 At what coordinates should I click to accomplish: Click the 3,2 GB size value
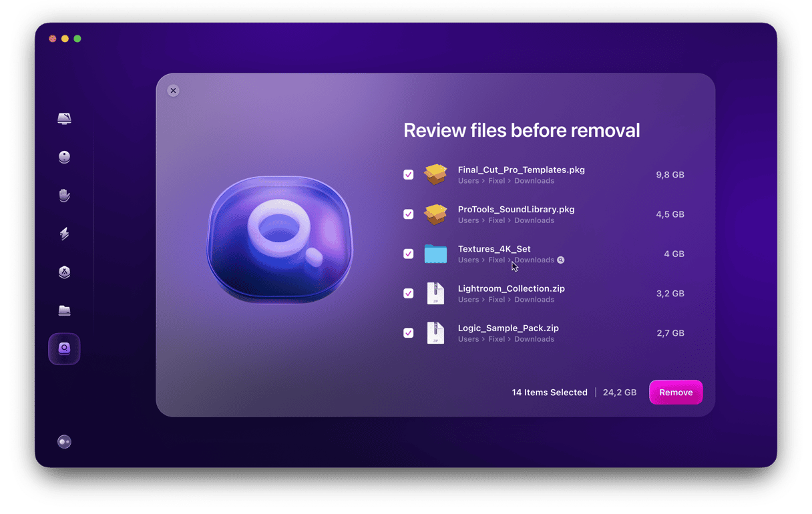[670, 294]
